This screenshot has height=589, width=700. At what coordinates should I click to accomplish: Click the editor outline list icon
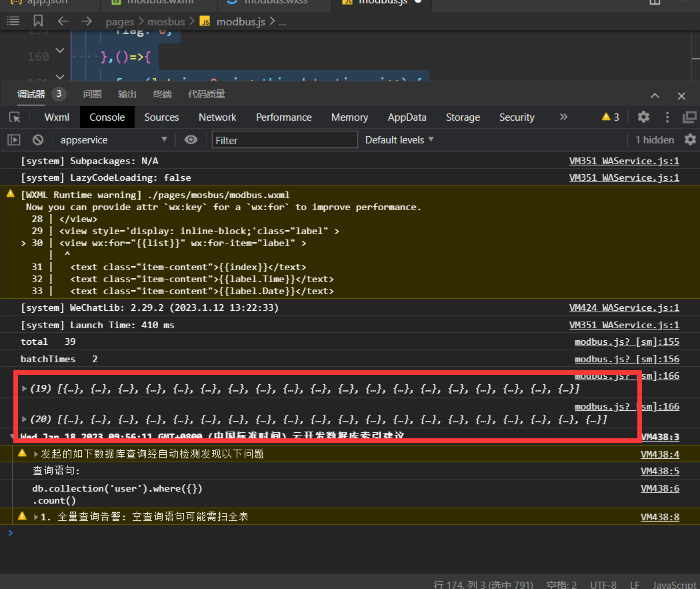(13, 21)
